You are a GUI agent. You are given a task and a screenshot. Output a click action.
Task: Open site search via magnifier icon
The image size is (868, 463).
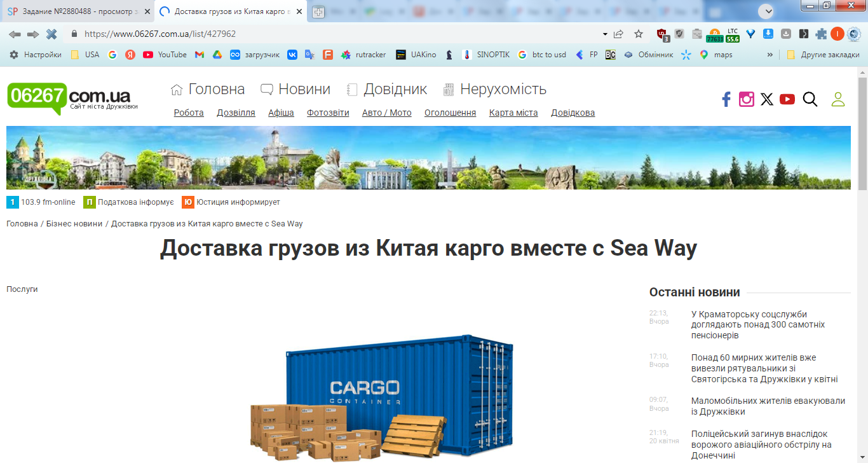point(810,99)
